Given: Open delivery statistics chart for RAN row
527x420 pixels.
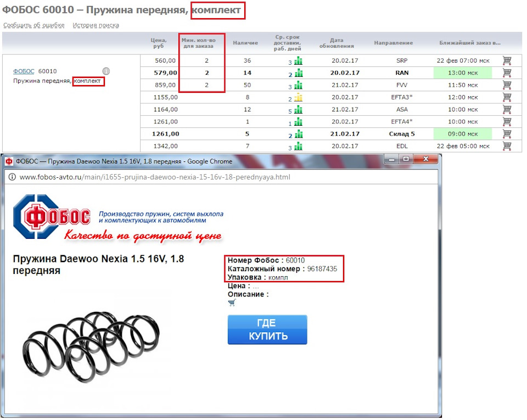Looking at the screenshot, I should [299, 73].
